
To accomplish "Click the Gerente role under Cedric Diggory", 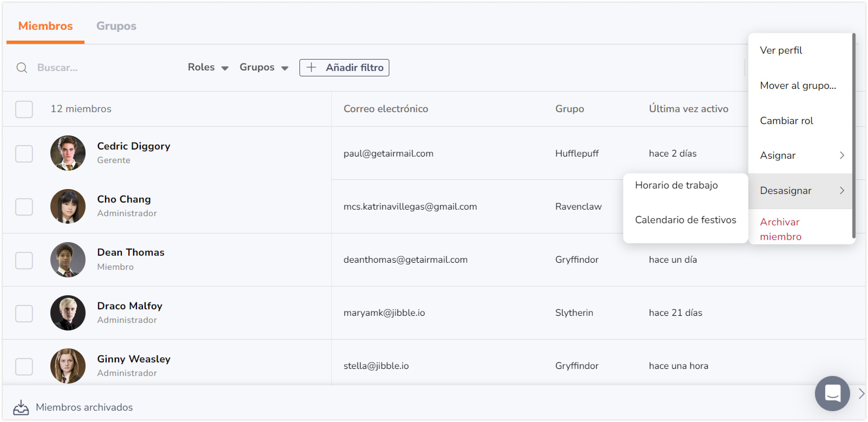I will 113,160.
